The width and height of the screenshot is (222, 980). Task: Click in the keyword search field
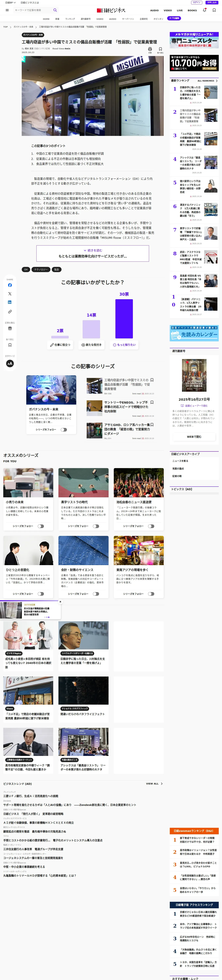point(33,10)
